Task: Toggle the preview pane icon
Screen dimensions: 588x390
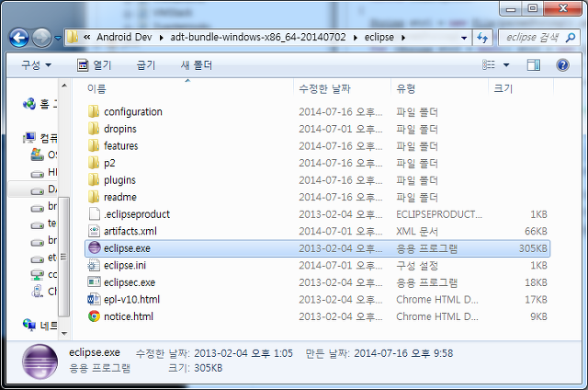Action: (x=534, y=65)
